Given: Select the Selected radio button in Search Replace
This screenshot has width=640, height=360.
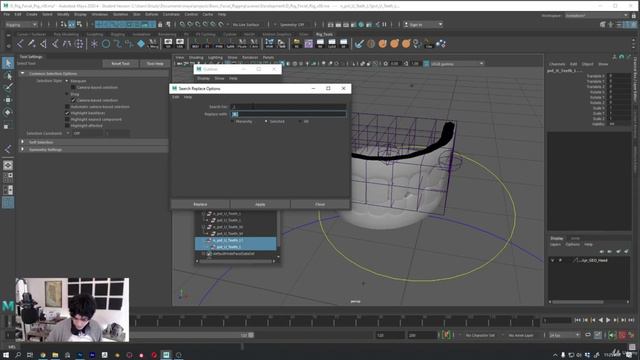Looking at the screenshot, I should coord(266,121).
